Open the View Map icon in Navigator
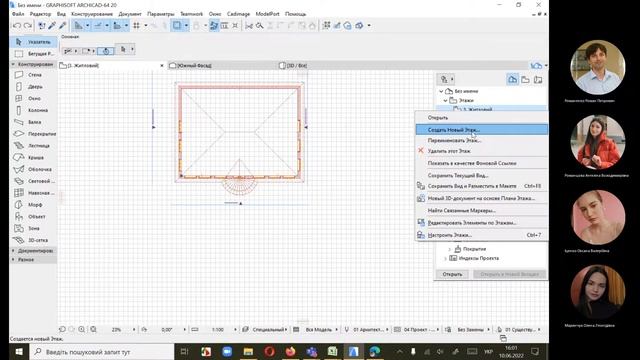640x360 pixels. (x=525, y=80)
